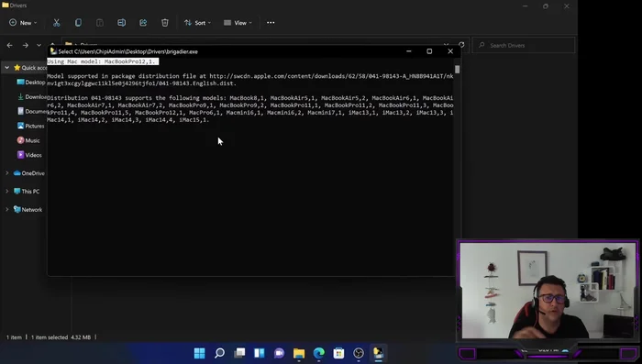The width and height of the screenshot is (642, 364).
Task: Click the Rename icon in toolbar
Action: point(122,23)
